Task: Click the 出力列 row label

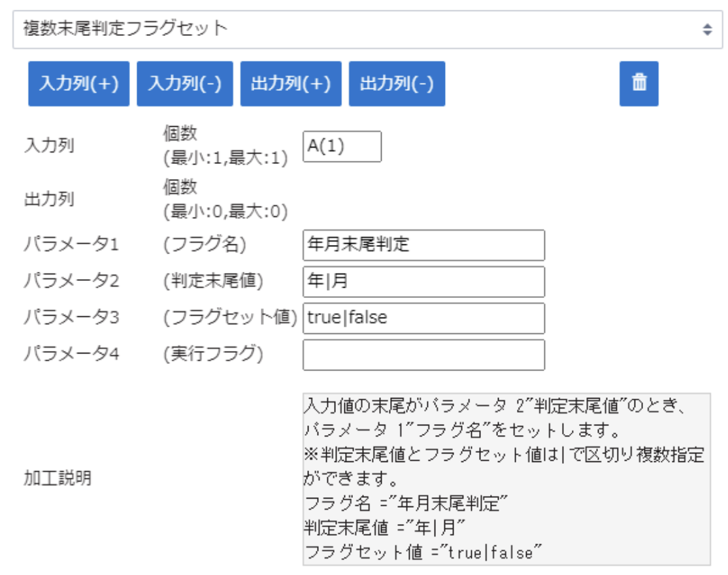Action: click(x=49, y=199)
